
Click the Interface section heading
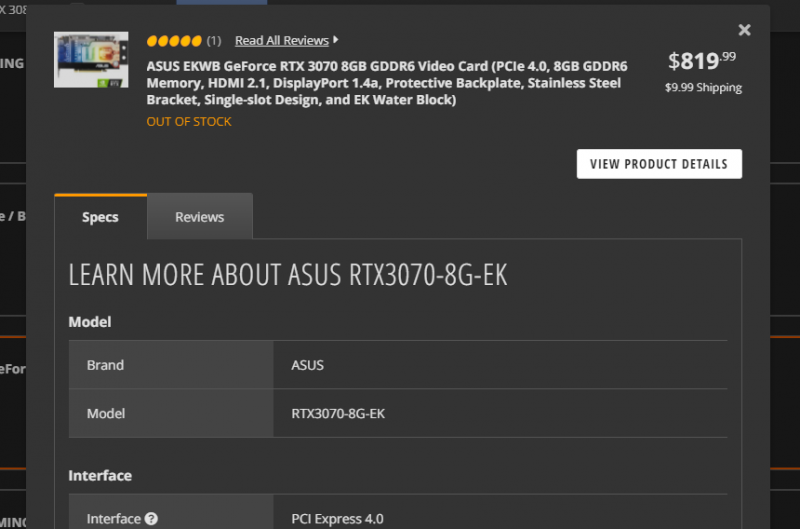point(100,475)
